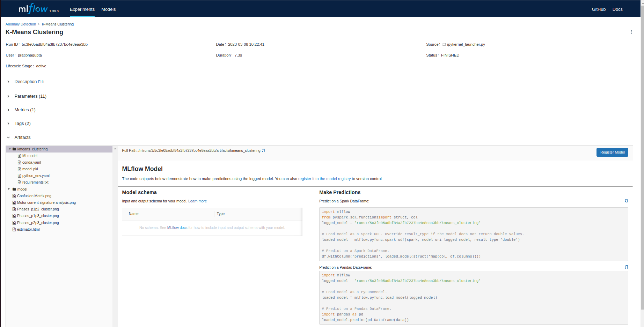Copy the artifact full path icon
644x327 pixels.
coord(263,150)
